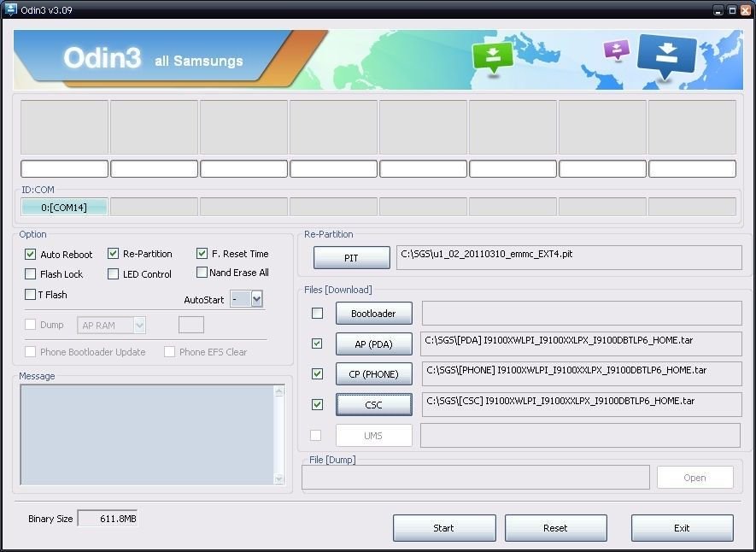Click the CSC file path field
Screen dimensions: 756x552
[582, 404]
